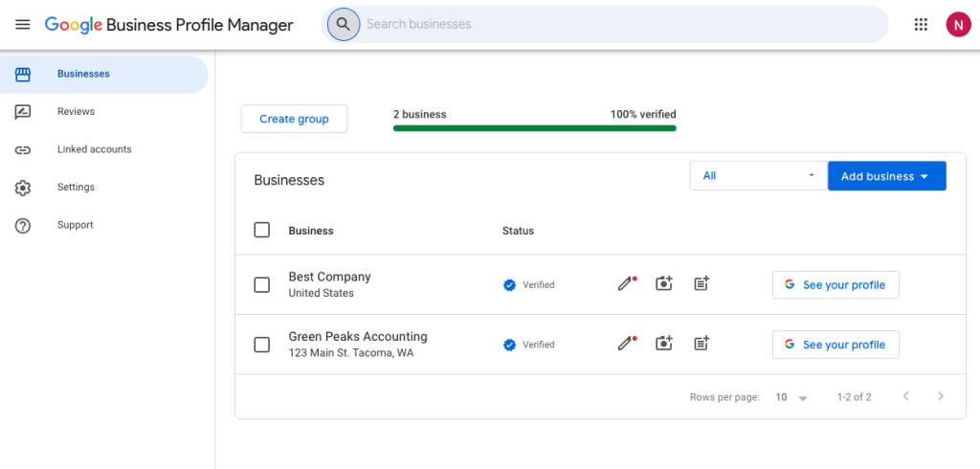Click the 123 Main St. Tacoma address
The height and width of the screenshot is (469, 980).
(350, 353)
